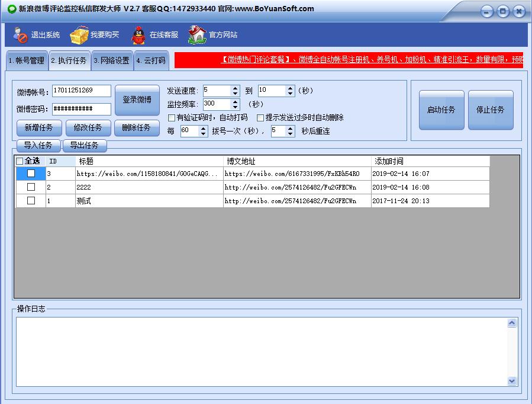This screenshot has width=532, height=404.
Task: Close the application window
Action: 519,11
